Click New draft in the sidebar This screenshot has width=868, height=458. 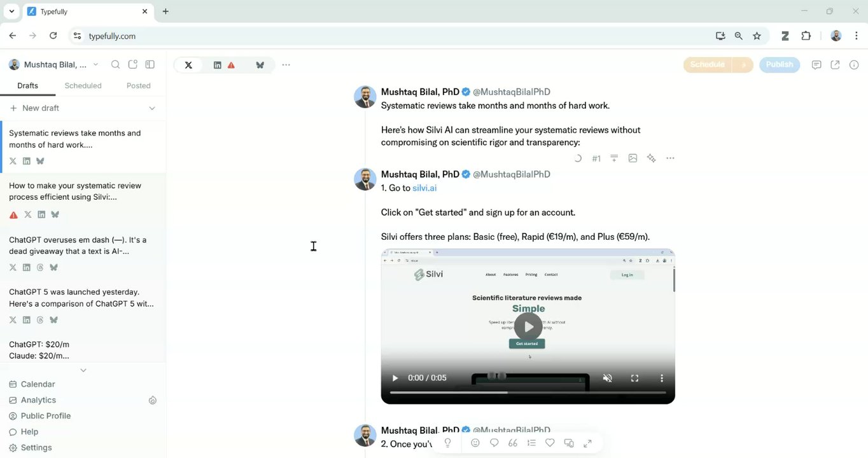coord(34,108)
